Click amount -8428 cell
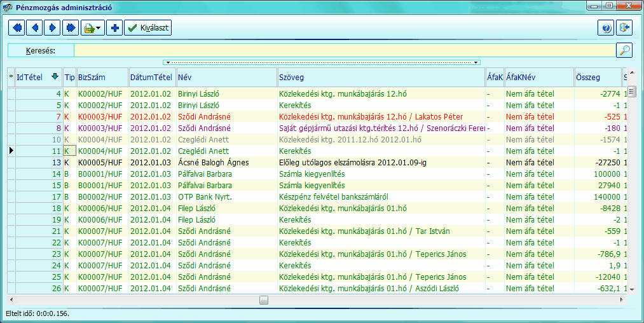 click(598, 209)
